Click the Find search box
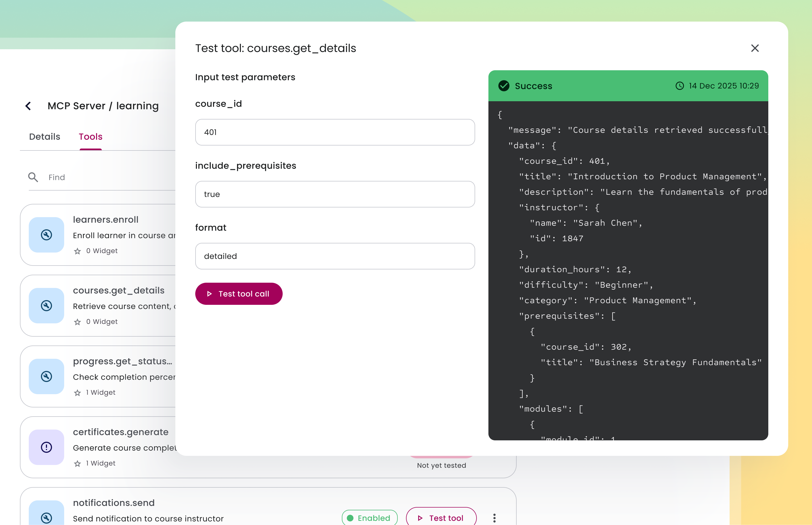The image size is (812, 525). [109, 177]
